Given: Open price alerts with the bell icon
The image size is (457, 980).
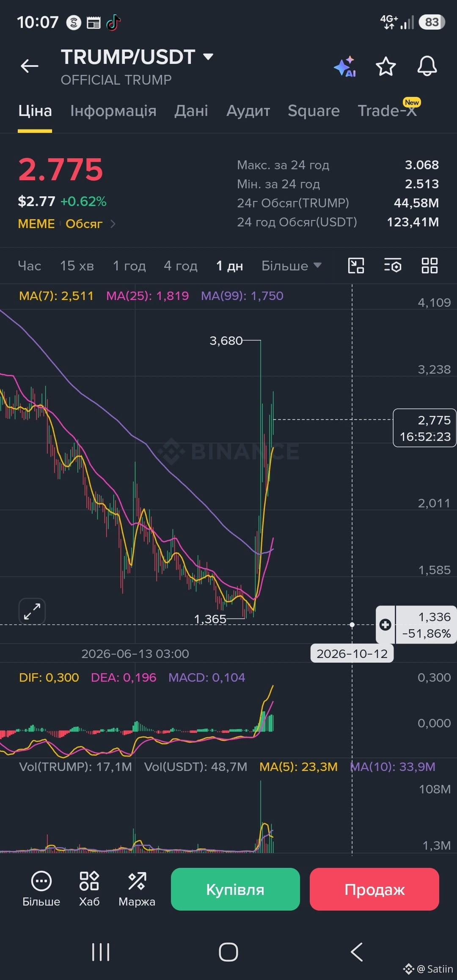Looking at the screenshot, I should (427, 66).
